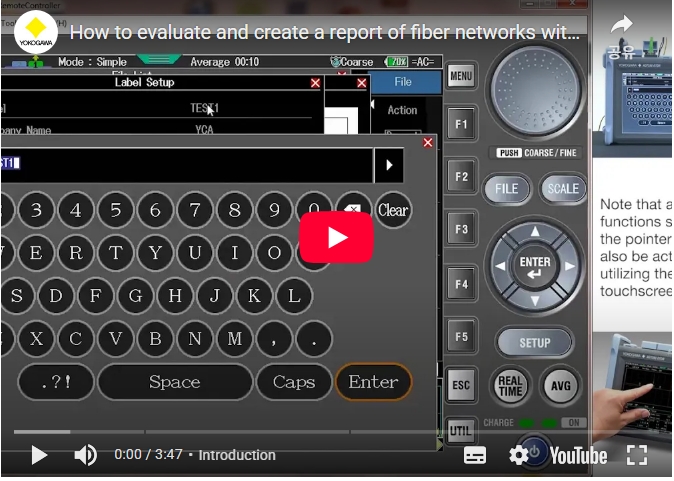Click the text input field containing ST1
The height and width of the screenshot is (481, 674).
coord(187,165)
